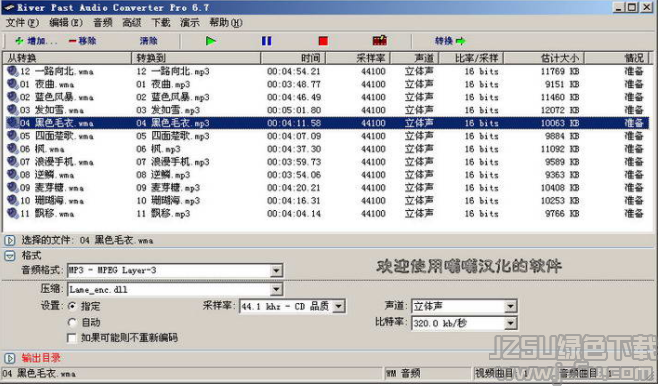The image size is (659, 386).
Task: Expand the 选择的文件 section
Action: 10,241
